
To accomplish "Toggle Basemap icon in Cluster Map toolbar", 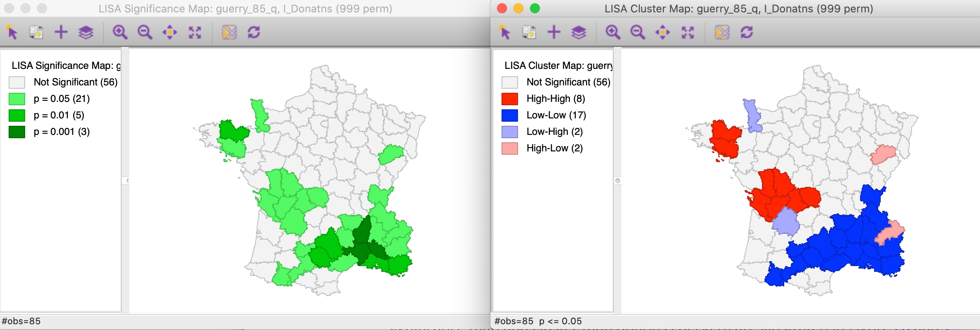I will click(x=722, y=32).
